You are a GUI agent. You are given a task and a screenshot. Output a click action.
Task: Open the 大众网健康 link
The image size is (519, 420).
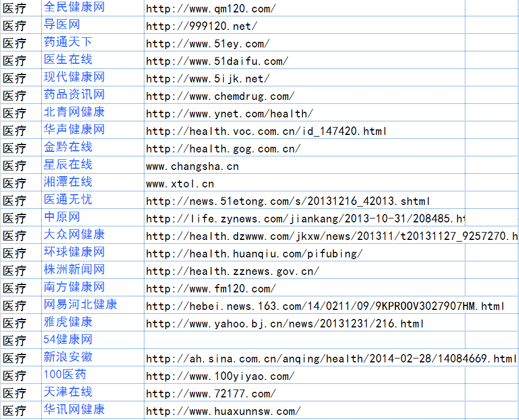tap(74, 234)
